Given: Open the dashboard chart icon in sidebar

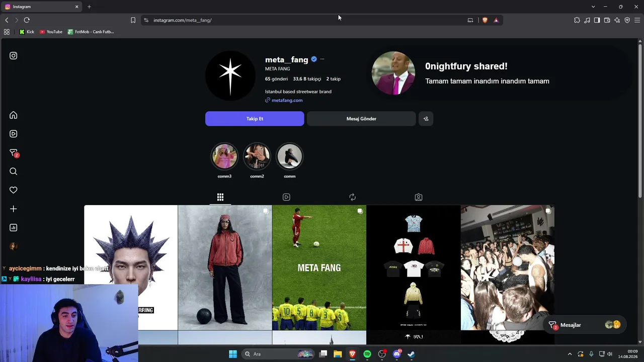Looking at the screenshot, I should point(14,228).
